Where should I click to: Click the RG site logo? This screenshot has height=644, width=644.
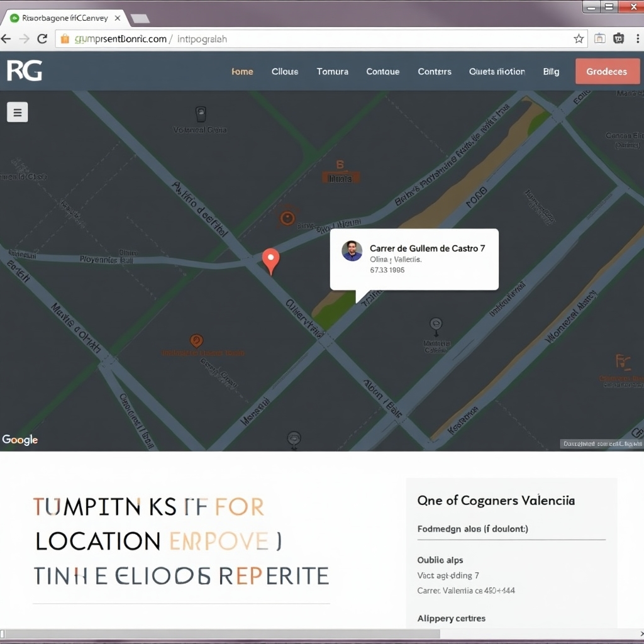25,71
